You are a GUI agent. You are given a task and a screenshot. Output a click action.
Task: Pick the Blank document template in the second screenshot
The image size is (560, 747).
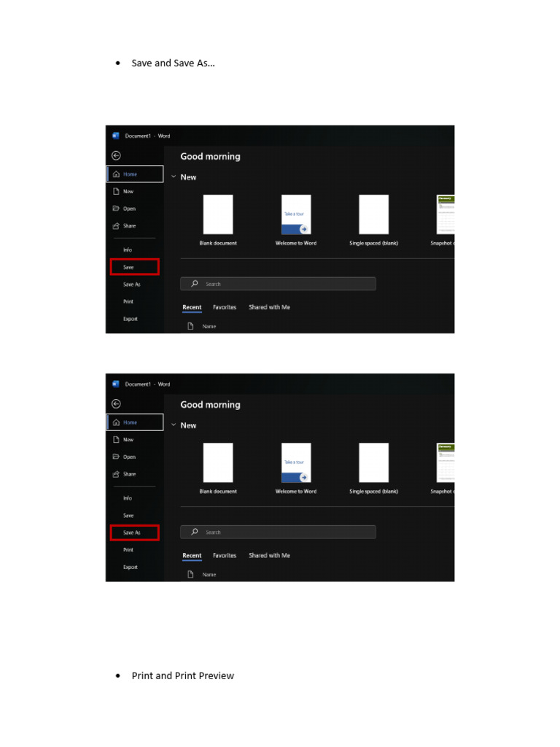218,468
